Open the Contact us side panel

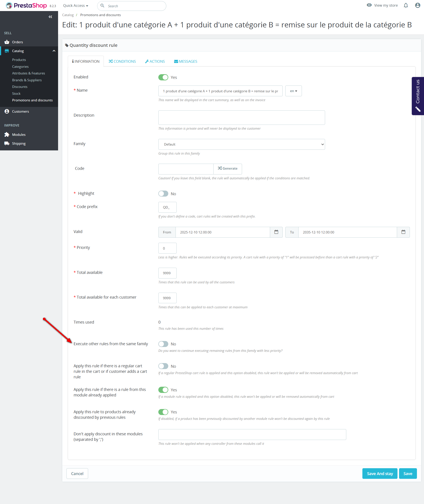point(418,96)
